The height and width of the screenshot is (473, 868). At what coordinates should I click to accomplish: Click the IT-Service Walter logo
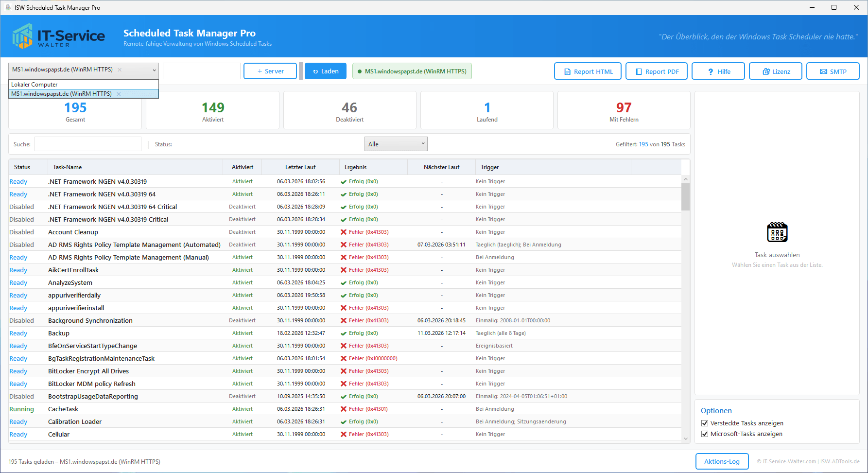[58, 36]
